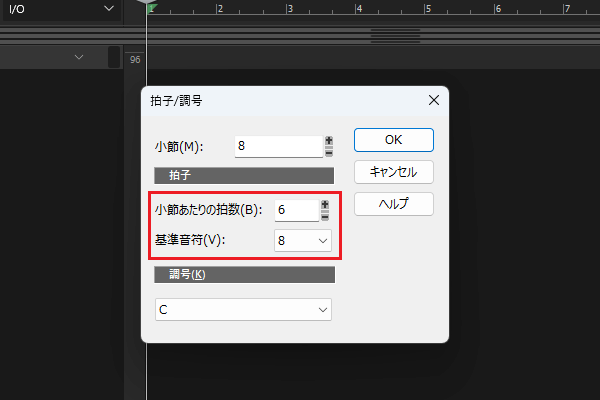Click measure 5 on the timeline ruler
The width and height of the screenshot is (600, 400).
427,9
